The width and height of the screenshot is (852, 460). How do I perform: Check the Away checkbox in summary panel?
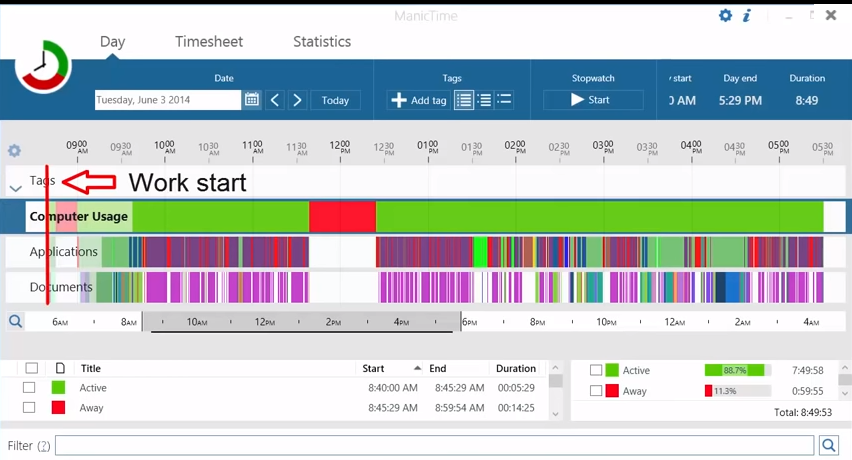pyautogui.click(x=596, y=390)
